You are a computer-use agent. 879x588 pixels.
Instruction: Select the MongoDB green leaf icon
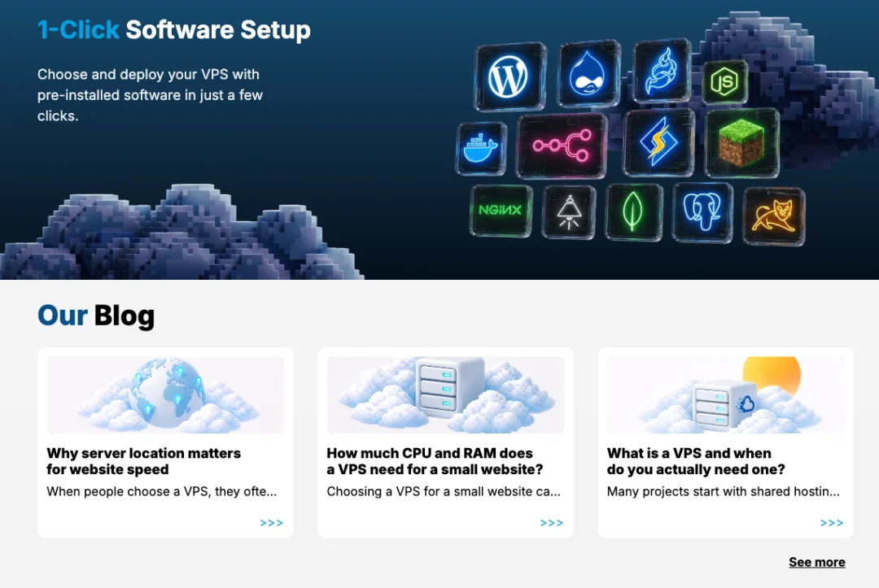pos(633,212)
